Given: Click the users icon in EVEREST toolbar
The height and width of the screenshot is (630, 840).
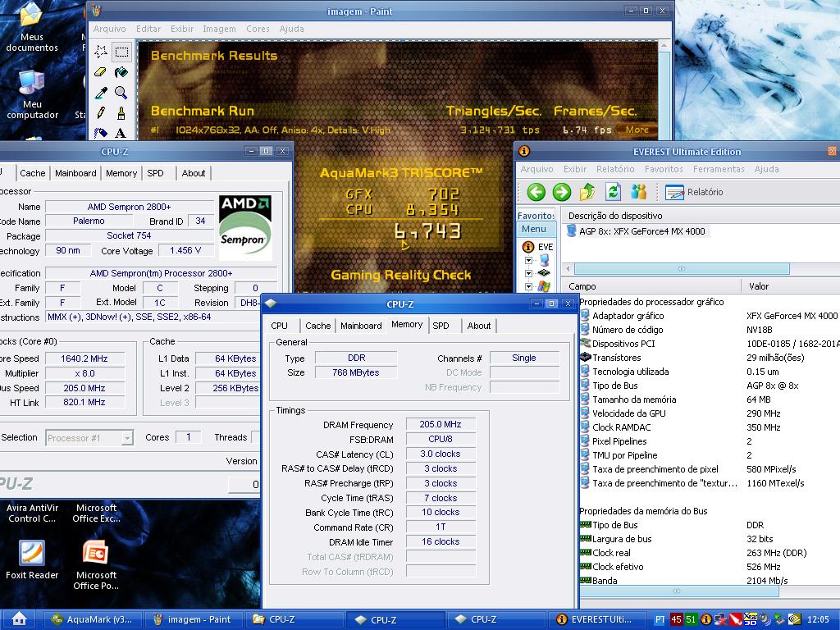Looking at the screenshot, I should click(x=638, y=192).
